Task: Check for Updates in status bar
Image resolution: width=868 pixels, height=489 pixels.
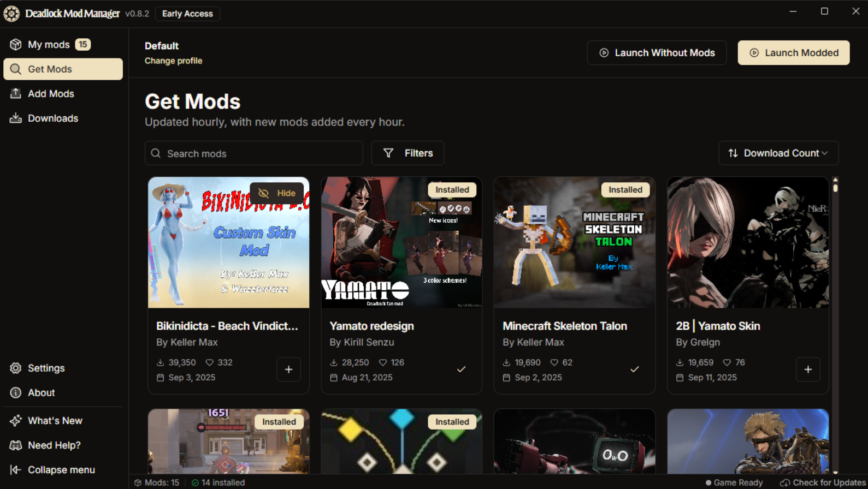Action: [x=823, y=482]
